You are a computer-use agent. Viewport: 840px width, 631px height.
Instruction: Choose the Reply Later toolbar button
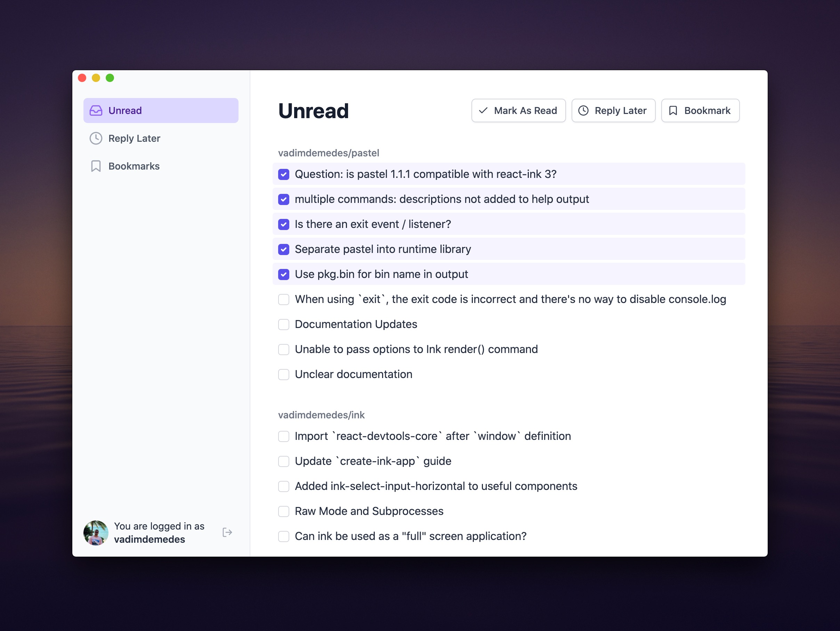click(x=613, y=110)
